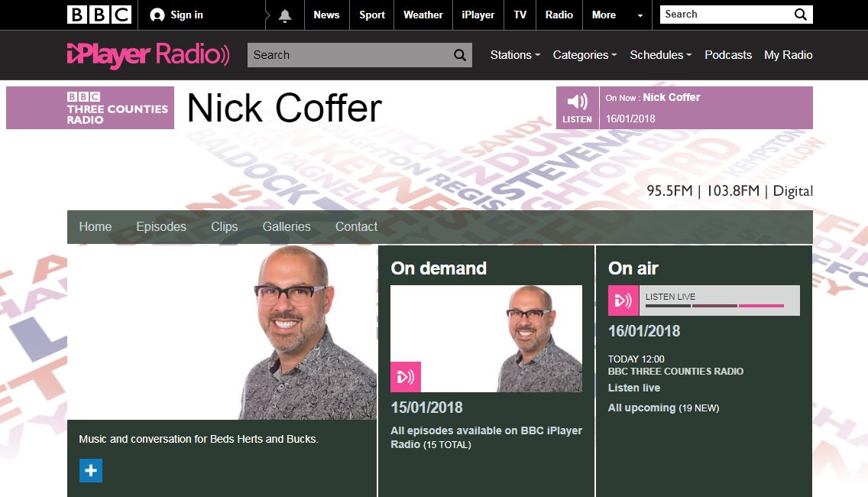Viewport: 868px width, 497px height.
Task: Open the 15/01/2018 episode link
Action: [427, 408]
